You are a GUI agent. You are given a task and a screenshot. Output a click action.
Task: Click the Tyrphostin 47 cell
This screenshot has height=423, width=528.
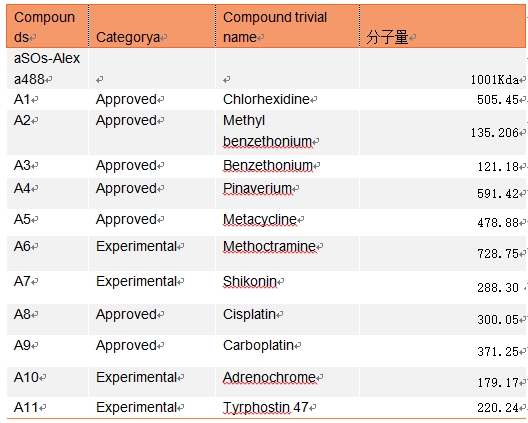coord(288,408)
